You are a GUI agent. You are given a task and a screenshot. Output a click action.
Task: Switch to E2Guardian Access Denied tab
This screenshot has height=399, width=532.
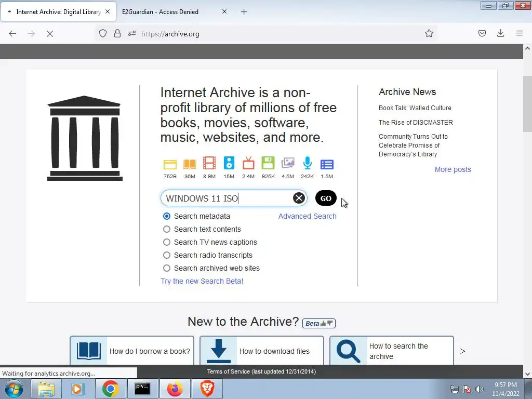tap(174, 12)
